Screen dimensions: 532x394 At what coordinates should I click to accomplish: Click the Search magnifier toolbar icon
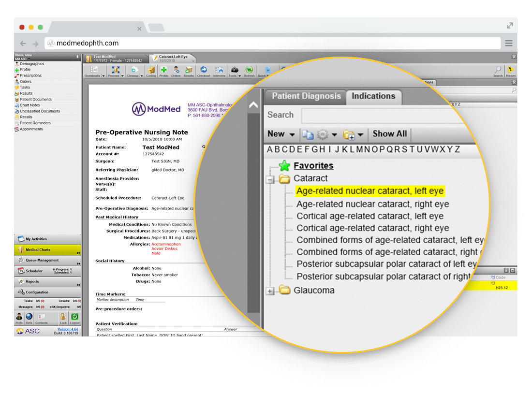(x=498, y=70)
